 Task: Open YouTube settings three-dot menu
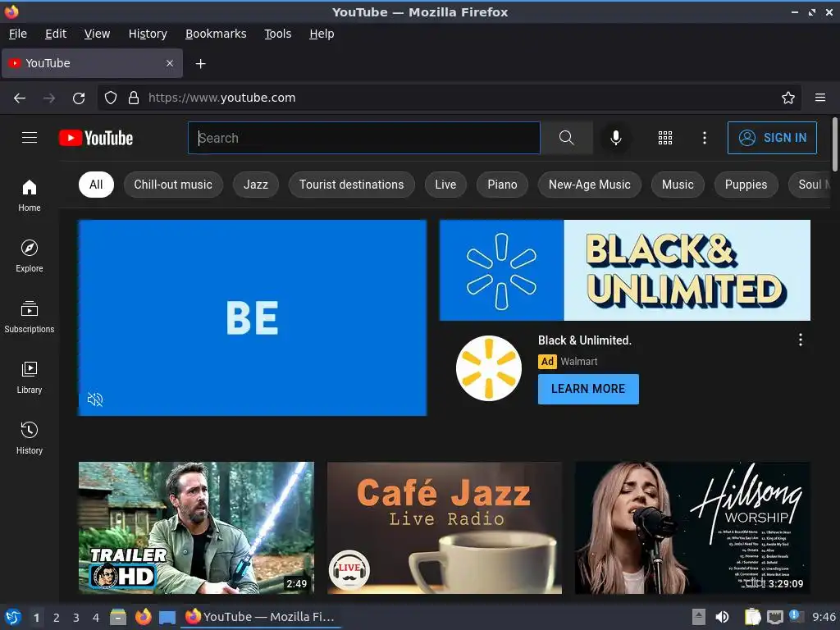point(705,138)
